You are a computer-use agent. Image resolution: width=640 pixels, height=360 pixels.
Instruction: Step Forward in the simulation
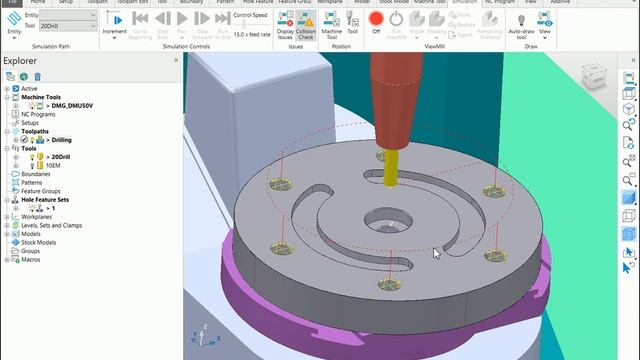pyautogui.click(x=202, y=25)
